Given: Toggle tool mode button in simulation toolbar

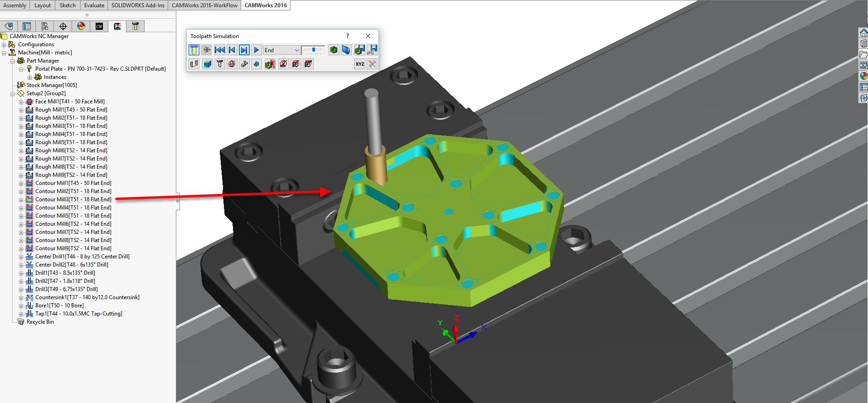Looking at the screenshot, I should click(194, 50).
